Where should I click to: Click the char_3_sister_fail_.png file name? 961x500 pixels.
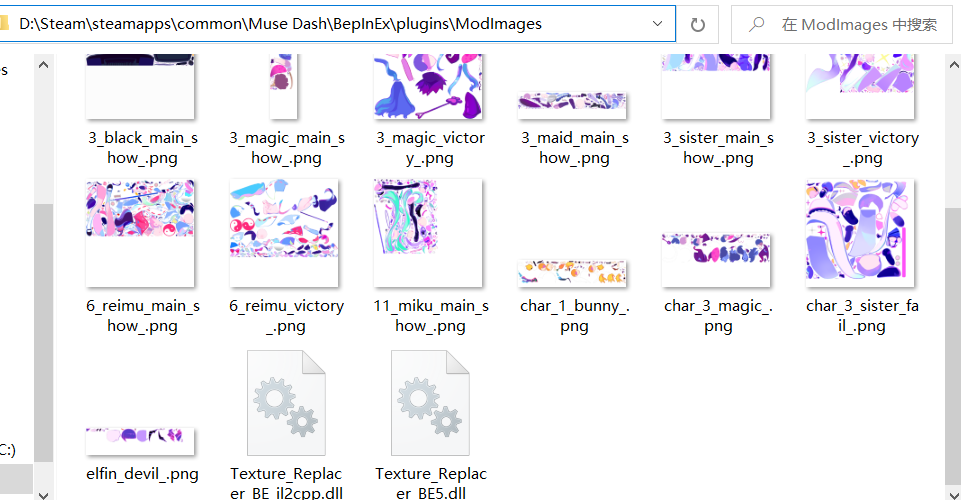tap(862, 316)
